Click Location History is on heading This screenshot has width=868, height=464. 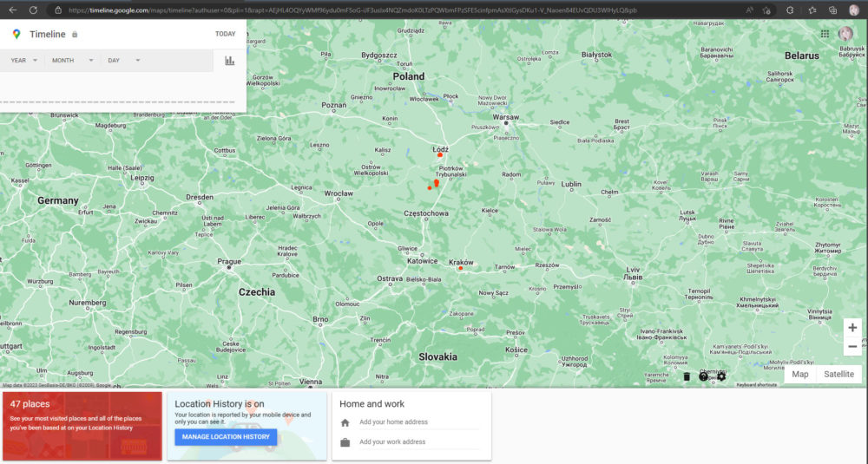coord(220,404)
